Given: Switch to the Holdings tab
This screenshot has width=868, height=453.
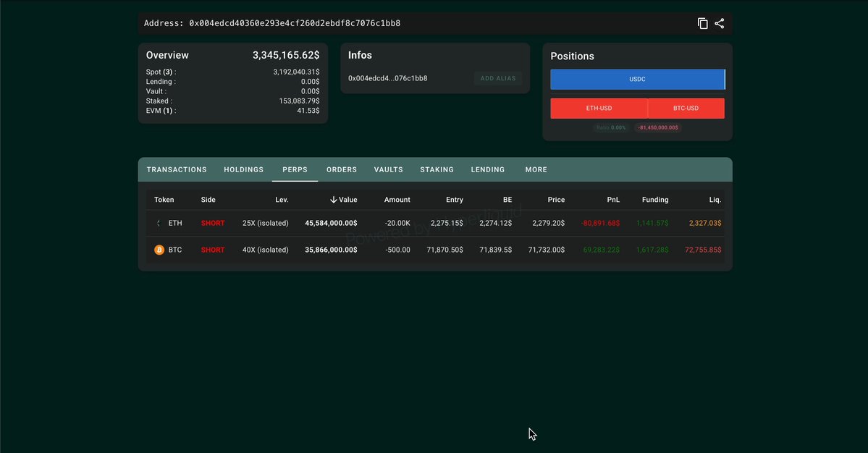Looking at the screenshot, I should click(243, 170).
